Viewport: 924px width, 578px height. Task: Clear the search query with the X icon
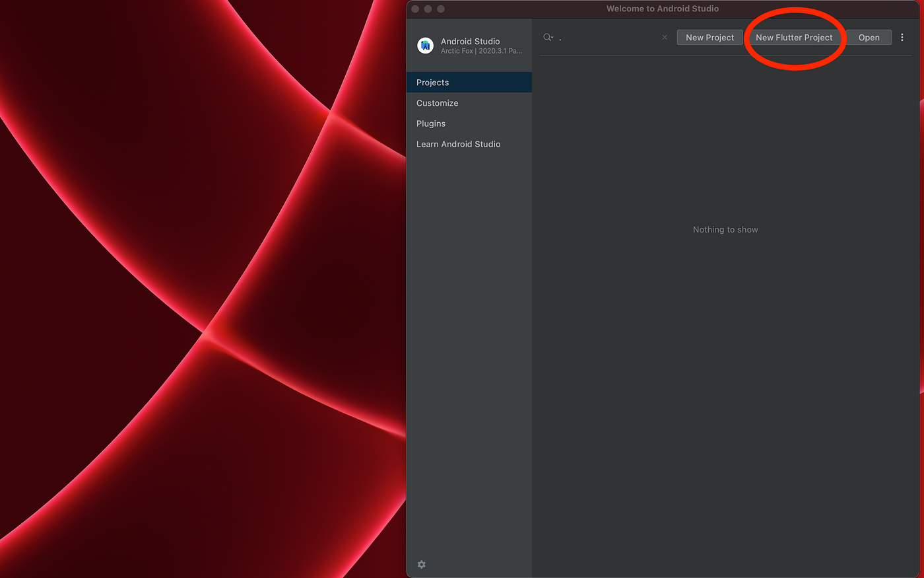(664, 37)
